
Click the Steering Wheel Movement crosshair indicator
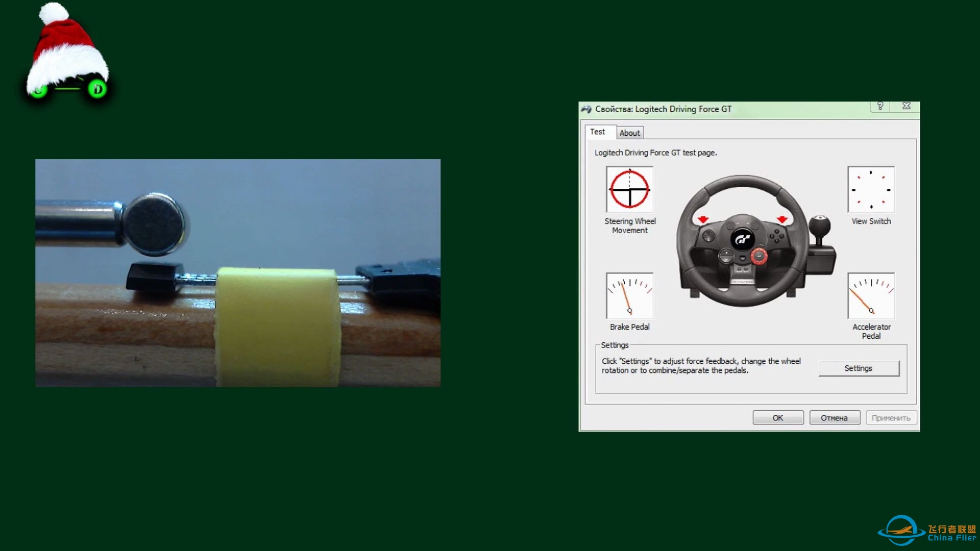coord(629,189)
